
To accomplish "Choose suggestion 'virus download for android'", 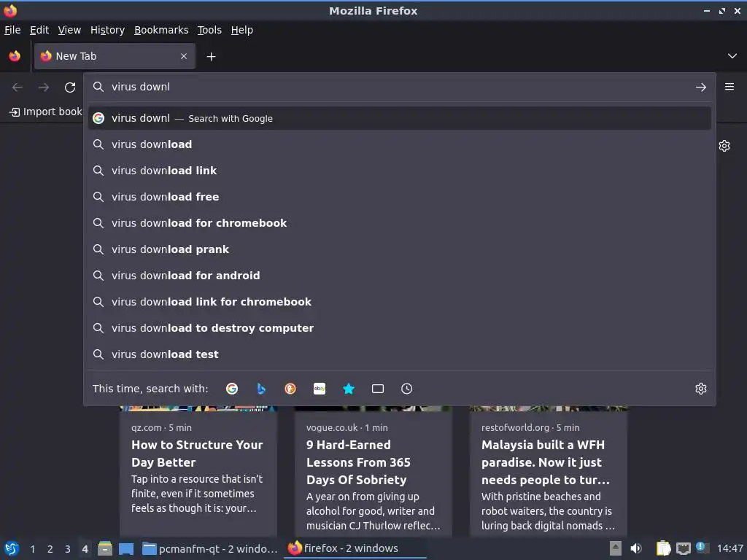I will click(400, 275).
